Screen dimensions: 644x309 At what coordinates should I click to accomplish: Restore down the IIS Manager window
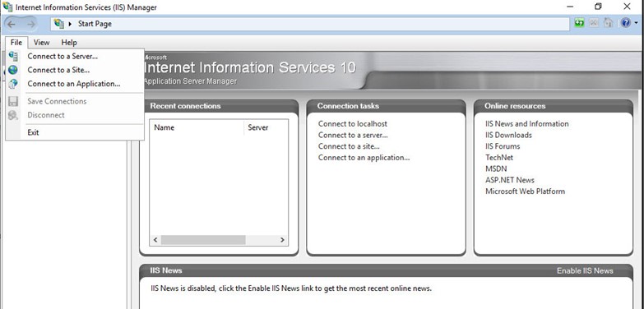click(x=598, y=7)
